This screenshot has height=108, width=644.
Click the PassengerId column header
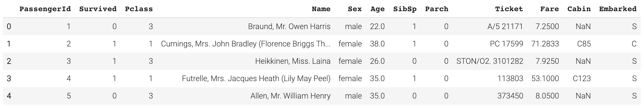45,9
